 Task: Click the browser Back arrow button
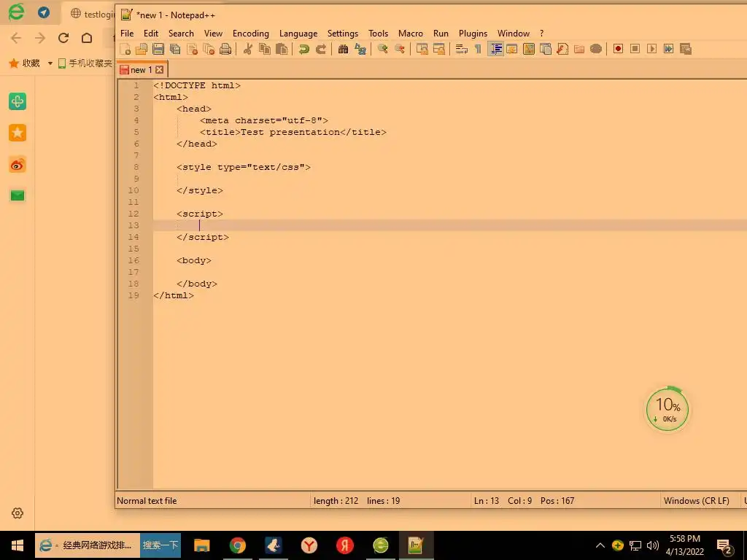[x=16, y=38]
